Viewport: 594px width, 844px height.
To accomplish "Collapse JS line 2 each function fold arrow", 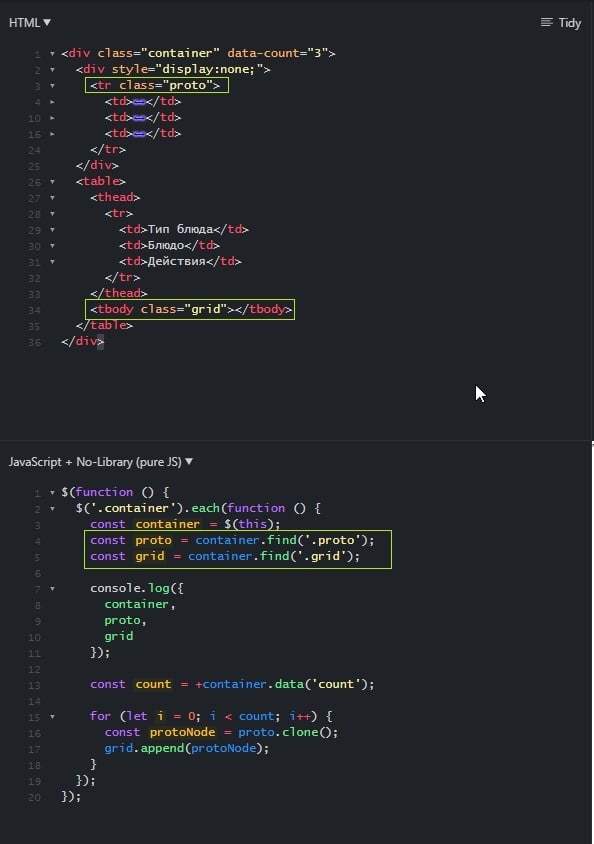I will pos(52,508).
